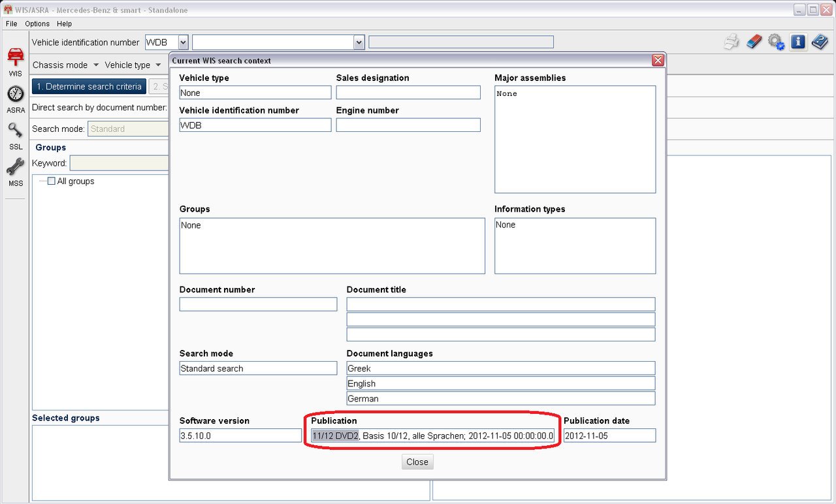
Task: Click the Search mode Standard search field
Action: pos(258,368)
